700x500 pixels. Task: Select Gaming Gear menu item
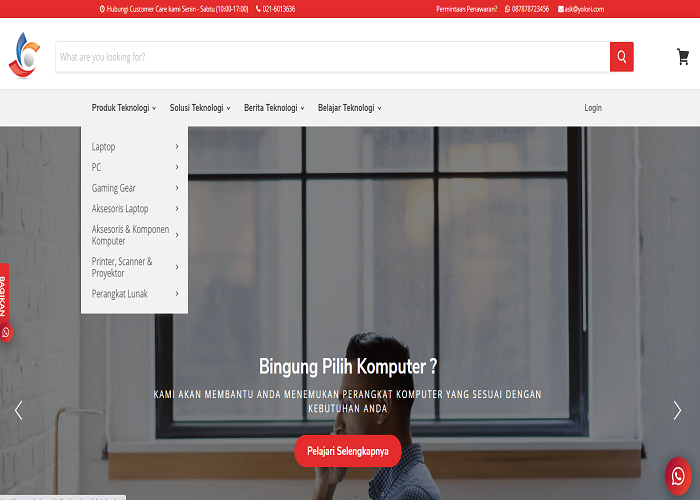click(114, 188)
